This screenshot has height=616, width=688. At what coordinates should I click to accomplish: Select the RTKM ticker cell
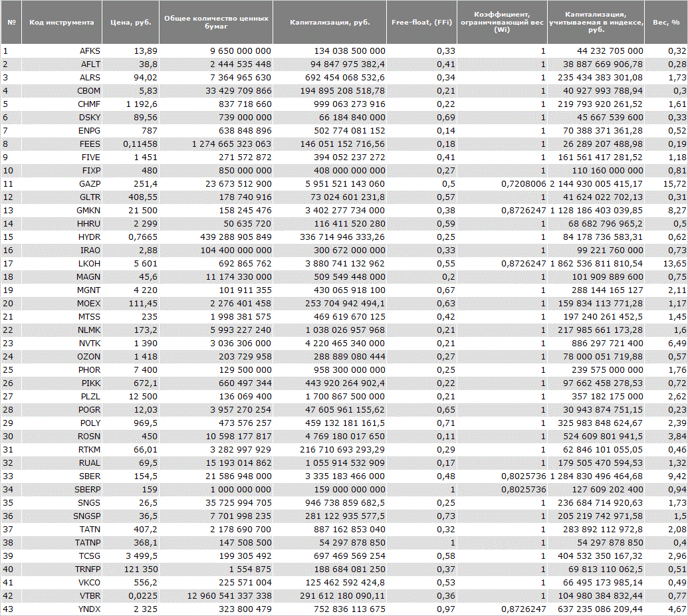pos(61,450)
